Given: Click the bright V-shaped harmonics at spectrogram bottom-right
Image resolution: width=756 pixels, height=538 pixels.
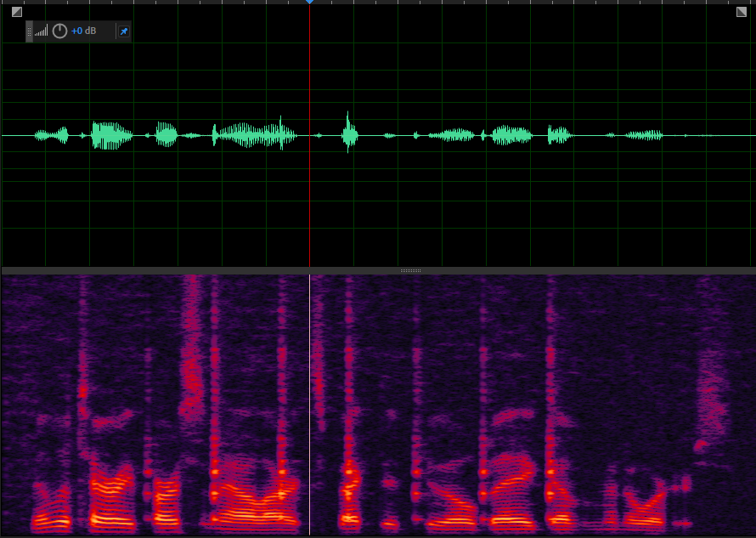Looking at the screenshot, I should point(643,501).
